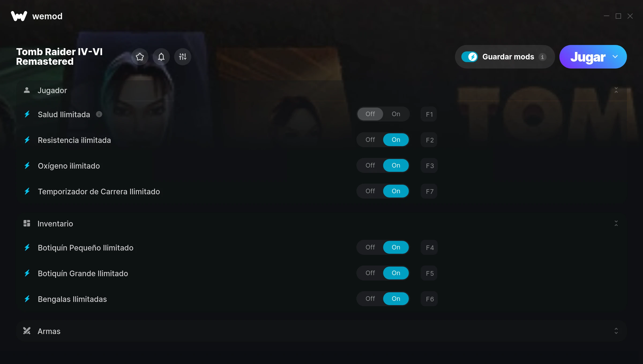Viewport: 643px width, 364px height.
Task: Click the Inventario grid icon
Action: (x=27, y=223)
